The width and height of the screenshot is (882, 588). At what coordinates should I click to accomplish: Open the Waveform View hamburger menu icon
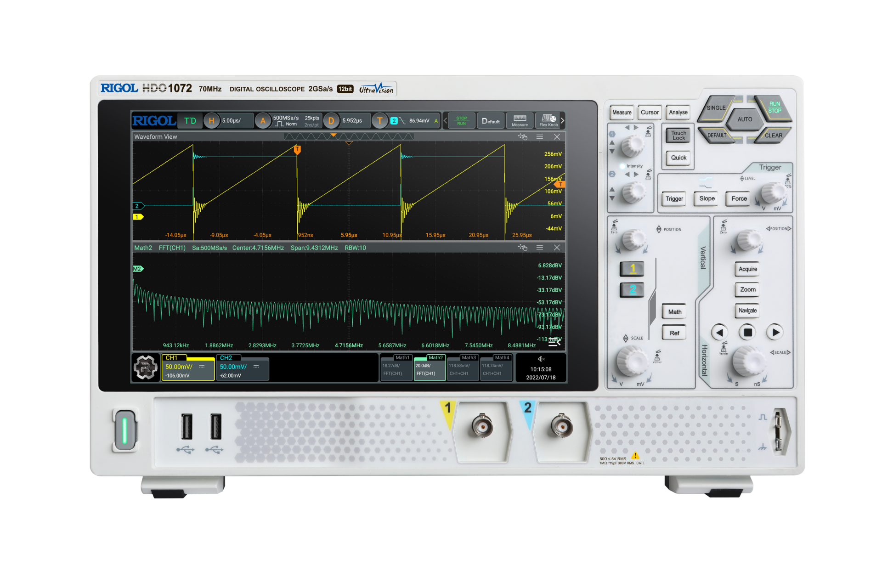click(540, 136)
